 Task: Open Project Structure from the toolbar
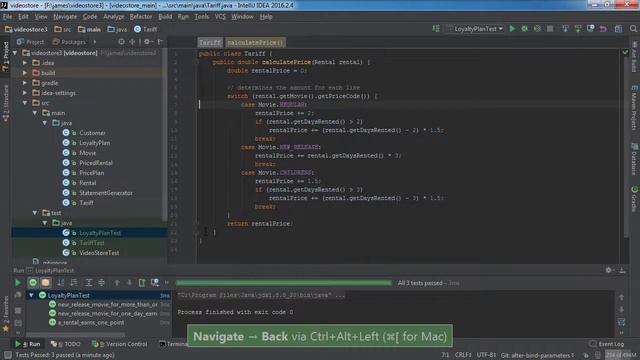[x=618, y=29]
